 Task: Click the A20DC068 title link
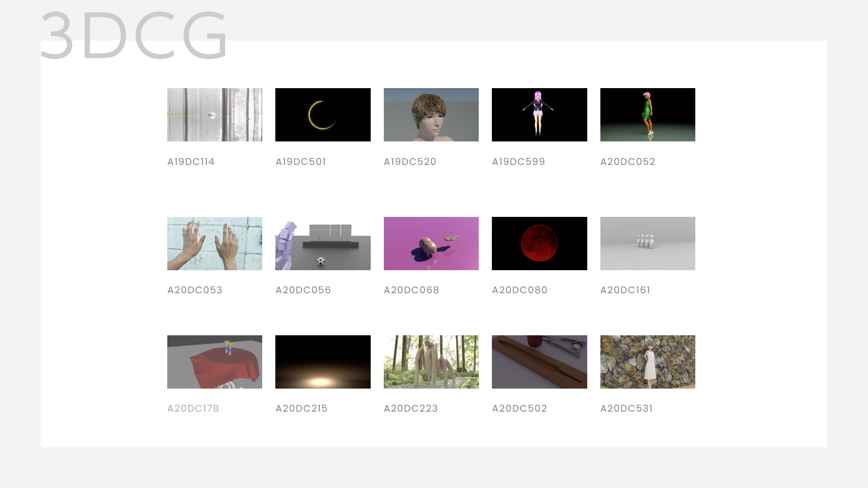pos(411,290)
